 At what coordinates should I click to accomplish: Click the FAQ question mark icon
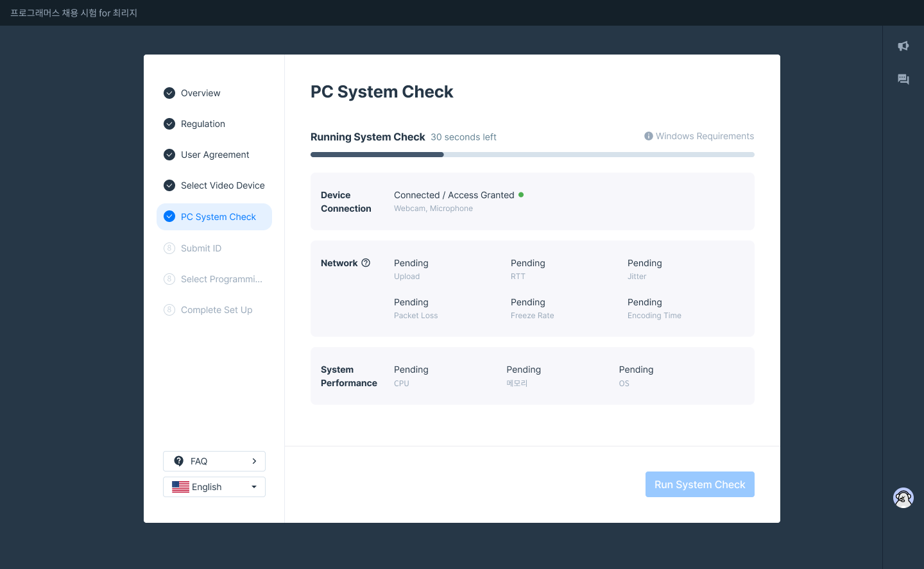[179, 461]
